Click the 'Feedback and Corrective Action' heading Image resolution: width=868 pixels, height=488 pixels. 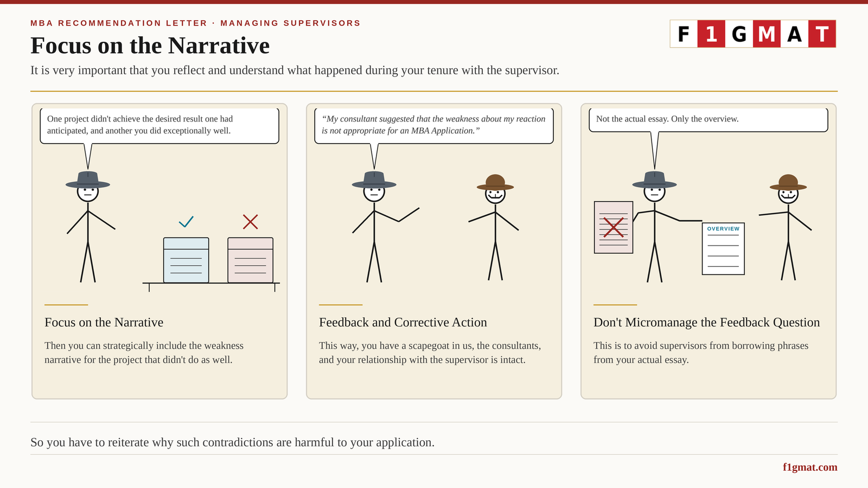[403, 322]
